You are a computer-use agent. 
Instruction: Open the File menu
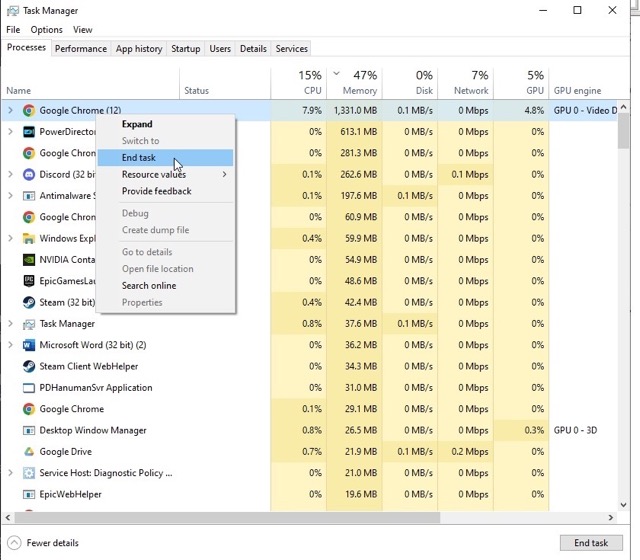click(x=13, y=30)
